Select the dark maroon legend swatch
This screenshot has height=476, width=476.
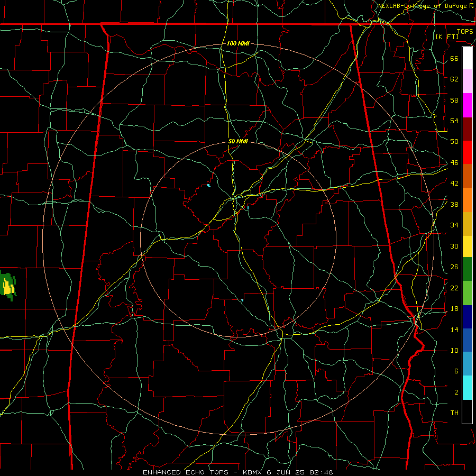pos(467,129)
